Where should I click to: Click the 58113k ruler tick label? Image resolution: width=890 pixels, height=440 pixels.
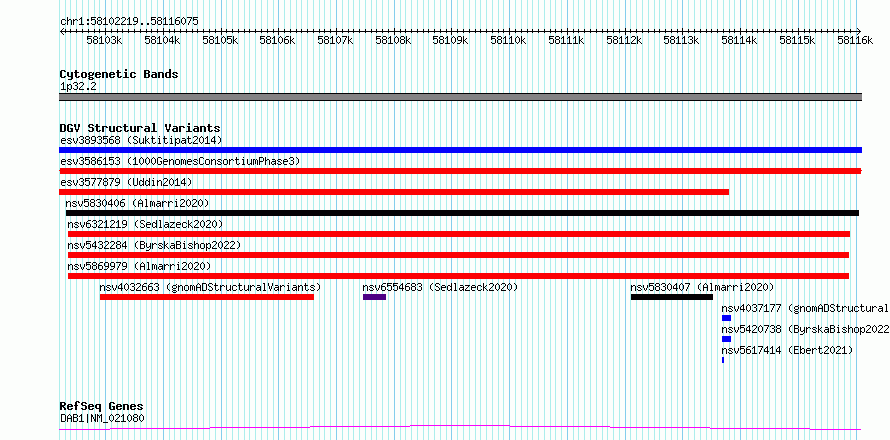[682, 40]
